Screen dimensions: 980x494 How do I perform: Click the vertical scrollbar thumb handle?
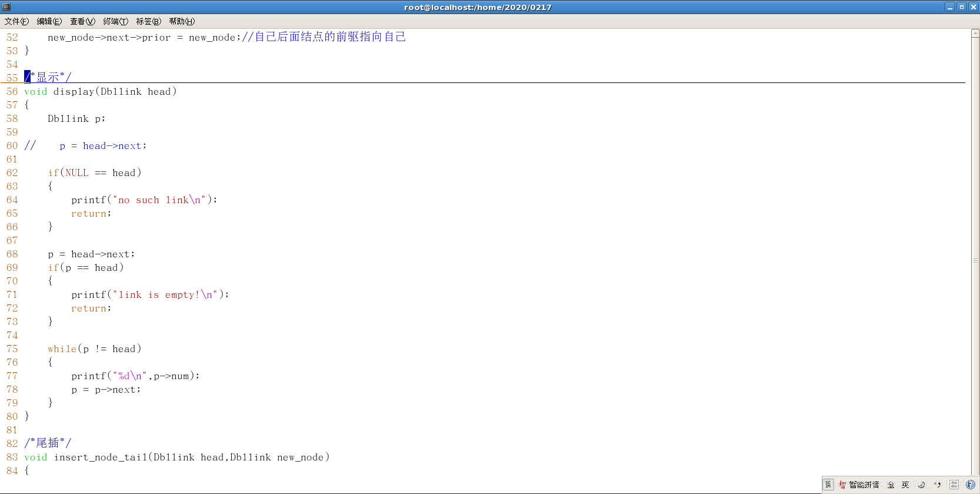[x=975, y=260]
